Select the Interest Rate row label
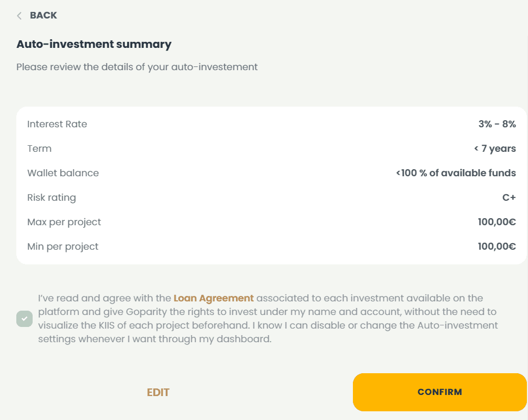The height and width of the screenshot is (420, 528). [57, 124]
